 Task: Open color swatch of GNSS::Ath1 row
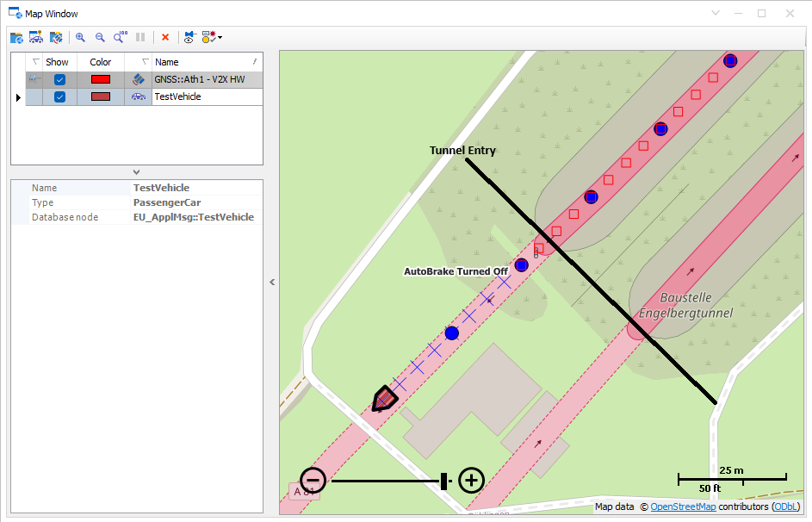pyautogui.click(x=101, y=79)
